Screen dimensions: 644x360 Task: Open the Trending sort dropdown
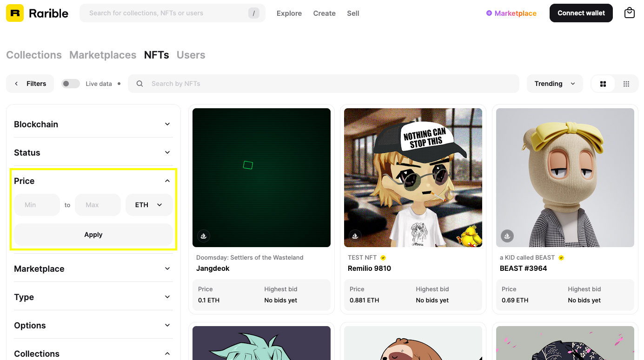pos(555,84)
